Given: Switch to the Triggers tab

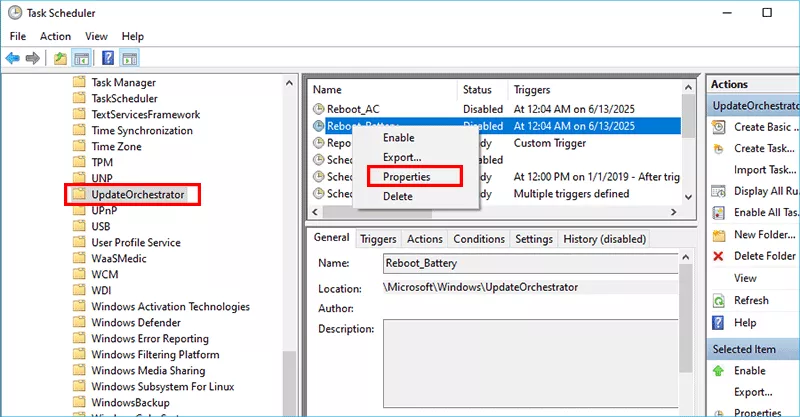Looking at the screenshot, I should [378, 239].
